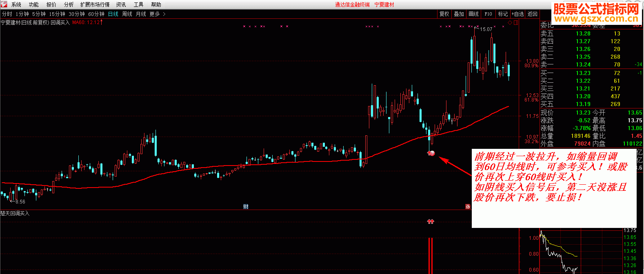Image resolution: width=644 pixels, height=274 pixels.
Task: Open the 扩展市场行情 menu
Action: (x=95, y=4)
